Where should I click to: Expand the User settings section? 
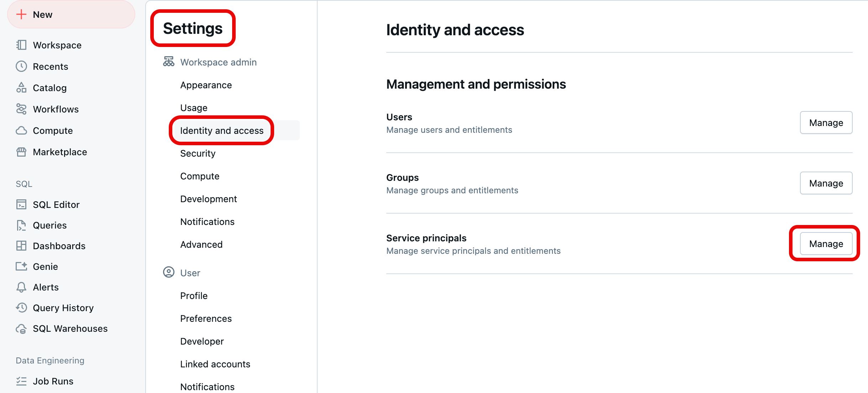[190, 272]
